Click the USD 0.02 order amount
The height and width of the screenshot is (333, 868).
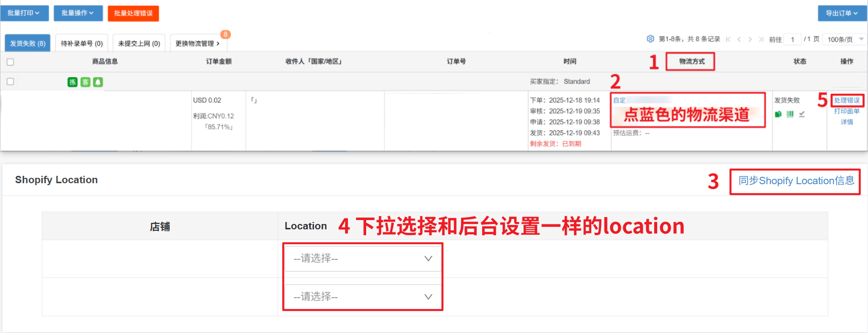(x=207, y=100)
